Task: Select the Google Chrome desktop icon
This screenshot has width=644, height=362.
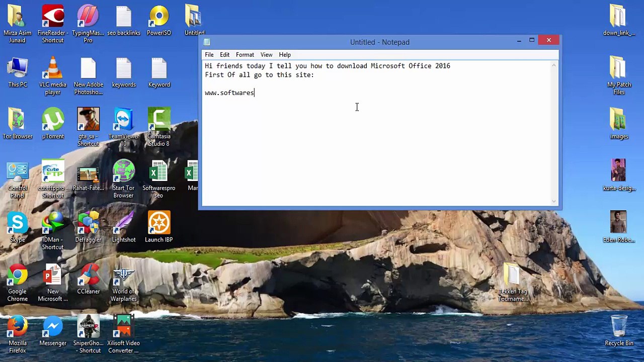Action: coord(18,283)
